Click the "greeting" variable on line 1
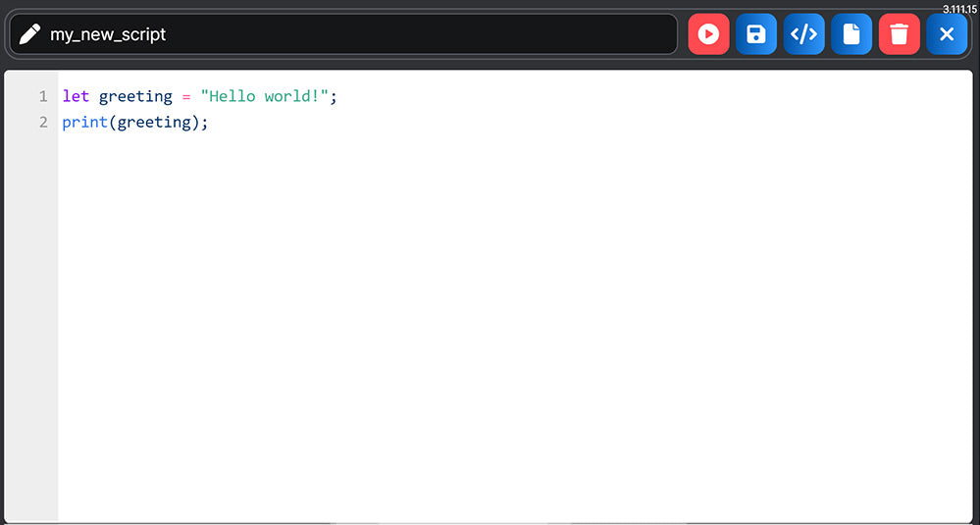Viewport: 980px width, 525px height. pyautogui.click(x=135, y=96)
